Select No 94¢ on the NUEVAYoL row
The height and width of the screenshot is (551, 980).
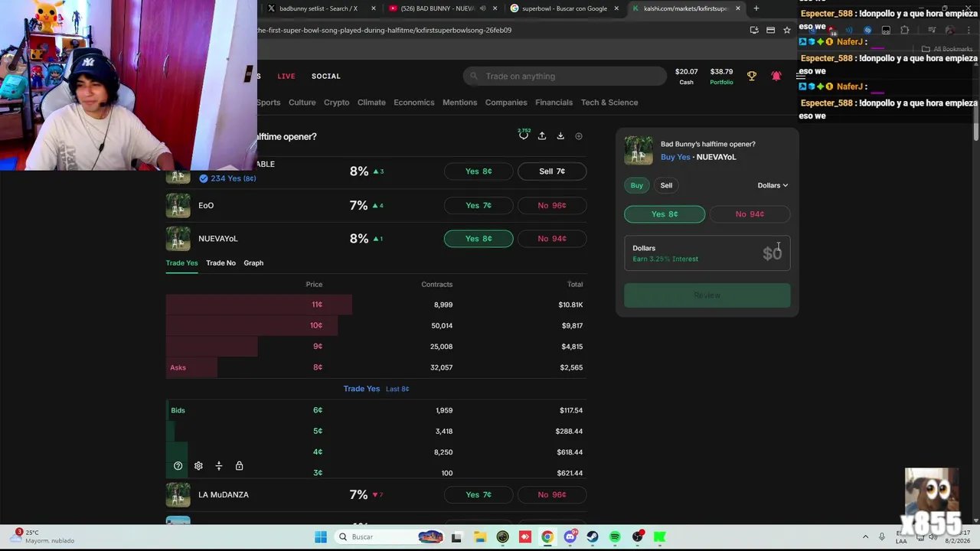(552, 239)
